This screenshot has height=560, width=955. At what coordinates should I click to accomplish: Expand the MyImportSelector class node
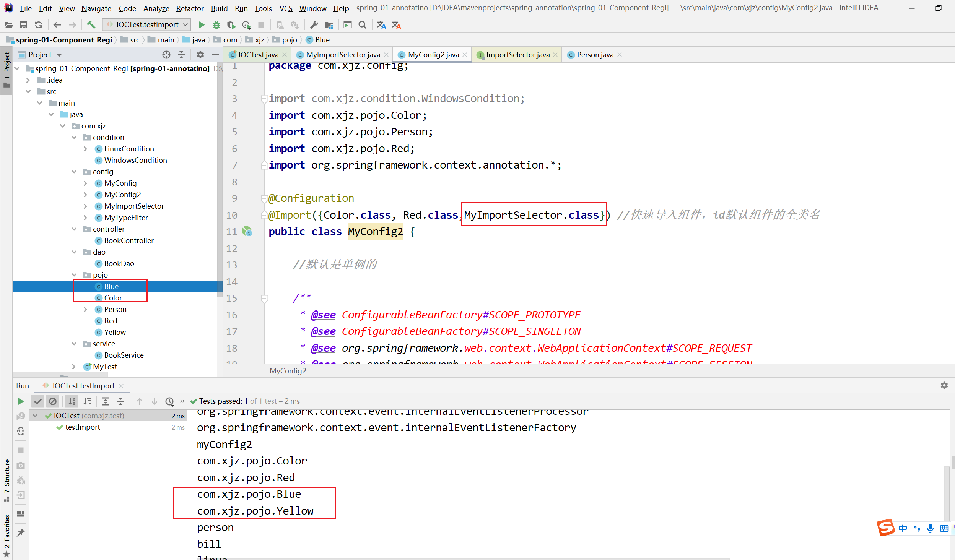pyautogui.click(x=85, y=206)
